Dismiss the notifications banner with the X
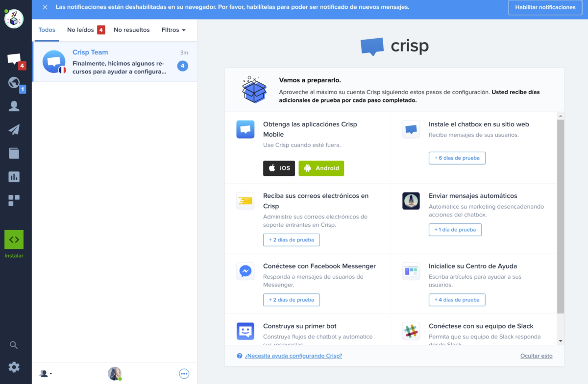The image size is (588, 384). coord(45,7)
